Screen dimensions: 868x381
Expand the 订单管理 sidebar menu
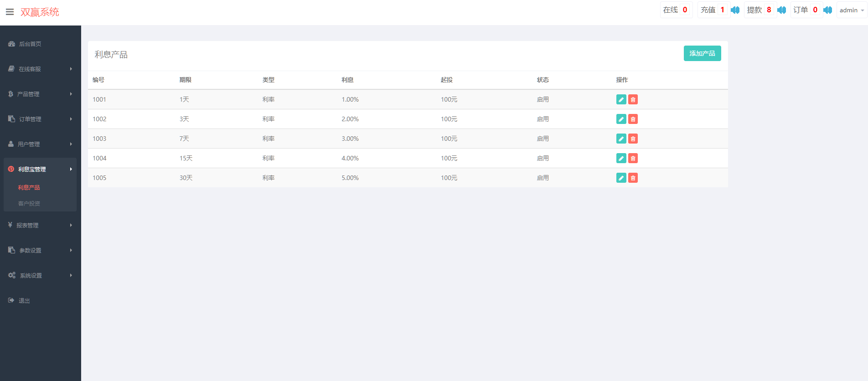(x=40, y=119)
